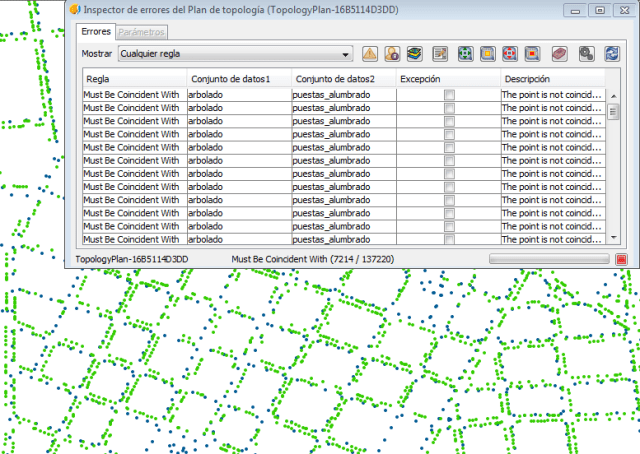Click the red stop button beside progress bar
This screenshot has height=454, width=640.
coord(621,259)
